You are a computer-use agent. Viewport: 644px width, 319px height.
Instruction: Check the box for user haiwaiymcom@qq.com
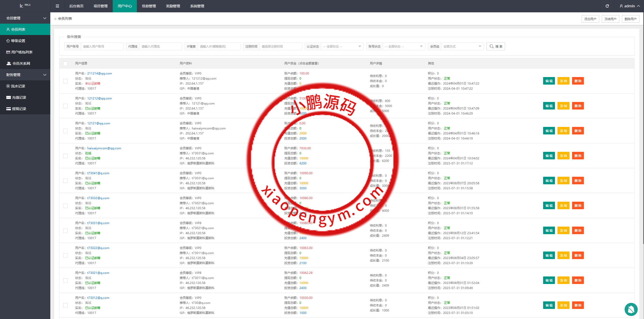[65, 156]
